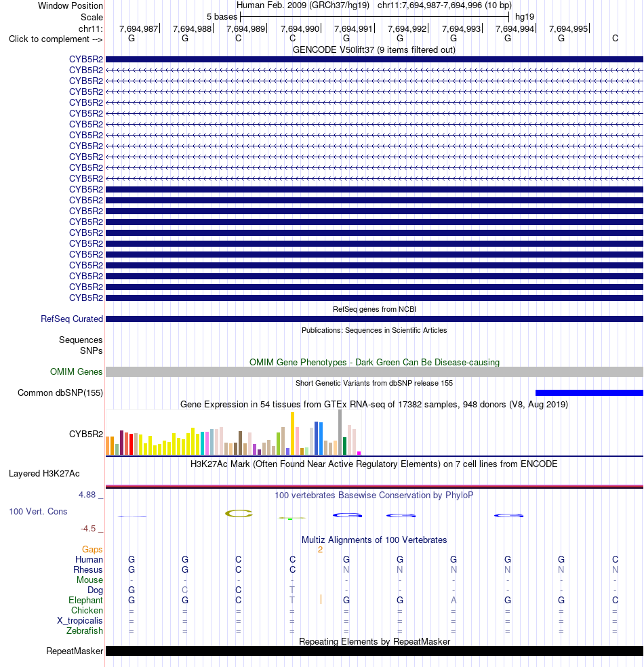Click the 7,694,991 coordinate label

coord(353,28)
